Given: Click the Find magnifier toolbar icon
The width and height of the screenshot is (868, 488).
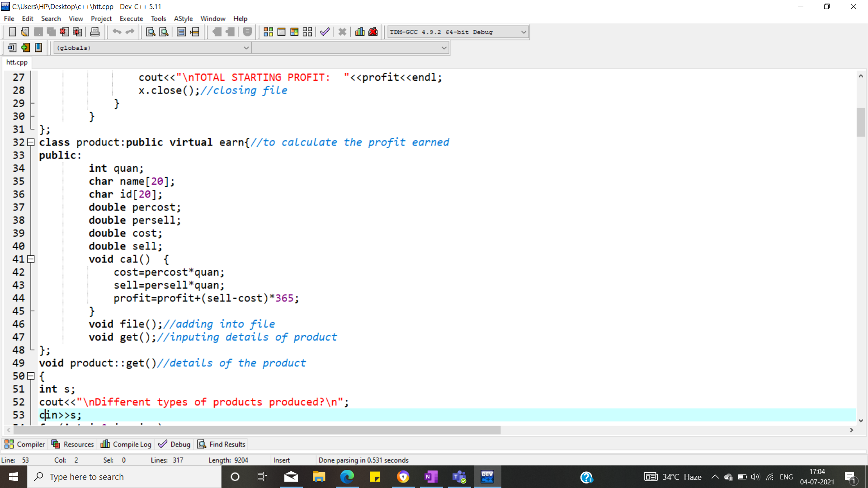Looking at the screenshot, I should tap(151, 32).
